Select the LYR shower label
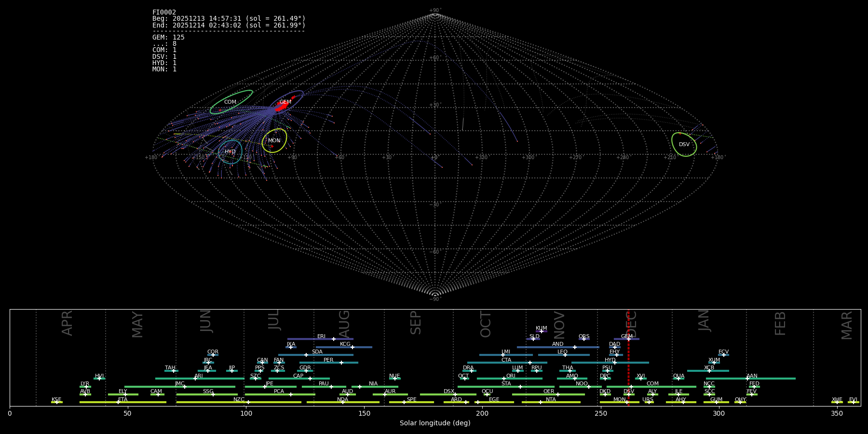Screen dimensions: 868x434 pyautogui.click(x=85, y=384)
